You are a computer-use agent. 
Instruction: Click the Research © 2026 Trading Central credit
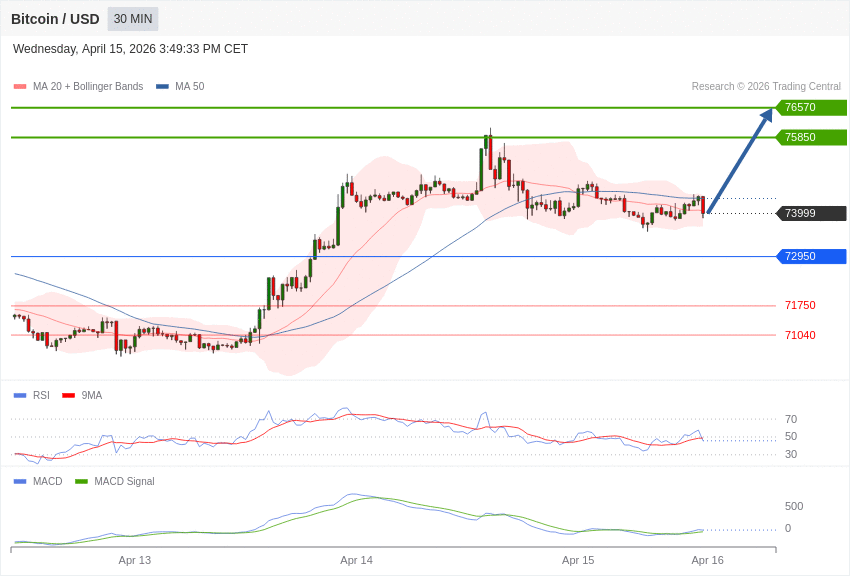point(766,87)
